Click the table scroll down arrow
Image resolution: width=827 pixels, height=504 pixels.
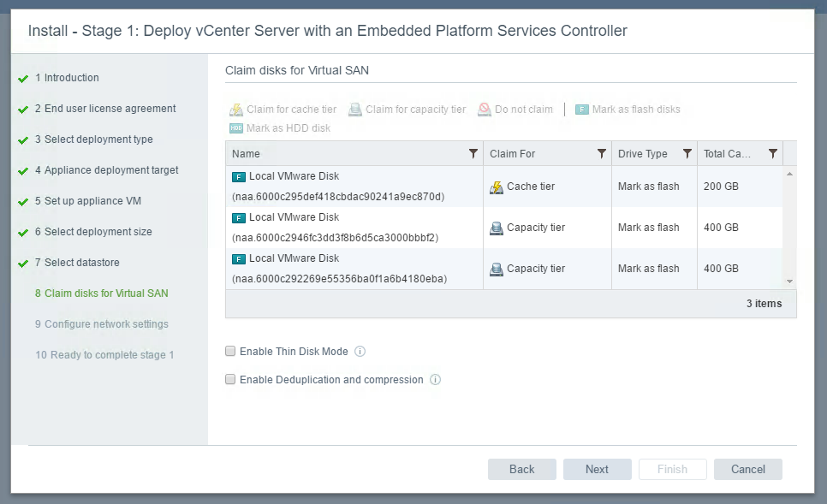coord(789,281)
